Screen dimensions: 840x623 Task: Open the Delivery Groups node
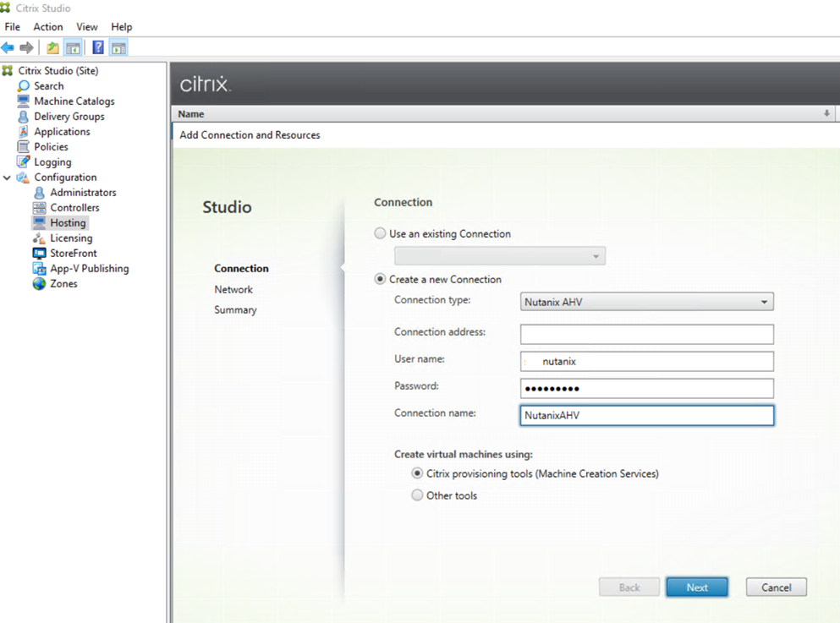tap(69, 117)
